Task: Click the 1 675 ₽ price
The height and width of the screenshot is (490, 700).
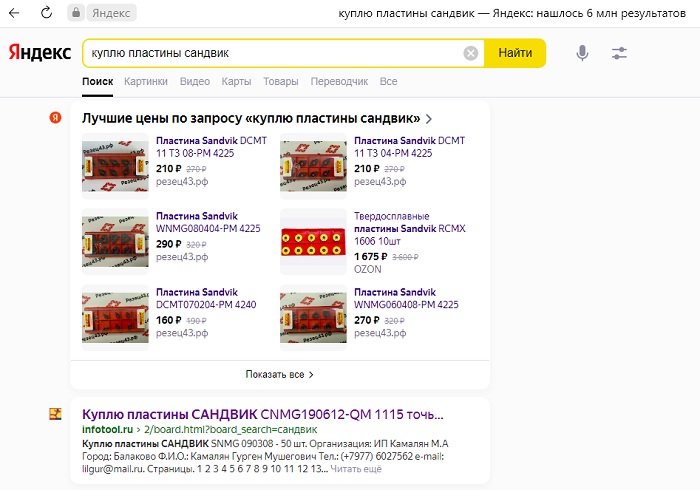Action: click(371, 257)
